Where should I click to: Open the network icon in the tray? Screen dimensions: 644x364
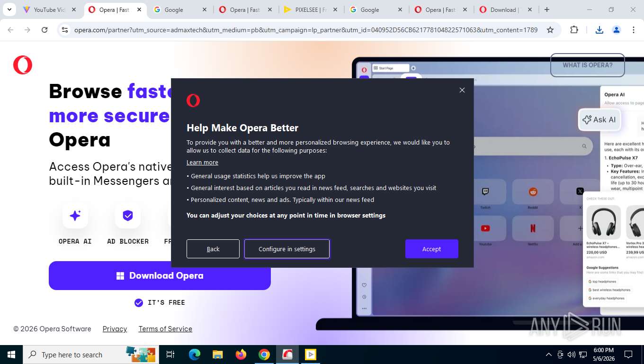pyautogui.click(x=583, y=355)
